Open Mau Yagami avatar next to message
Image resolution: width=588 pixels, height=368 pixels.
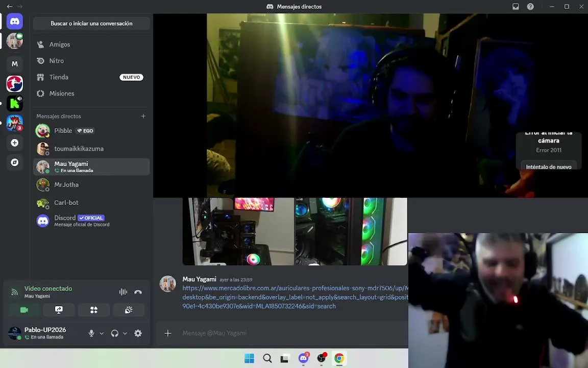167,284
